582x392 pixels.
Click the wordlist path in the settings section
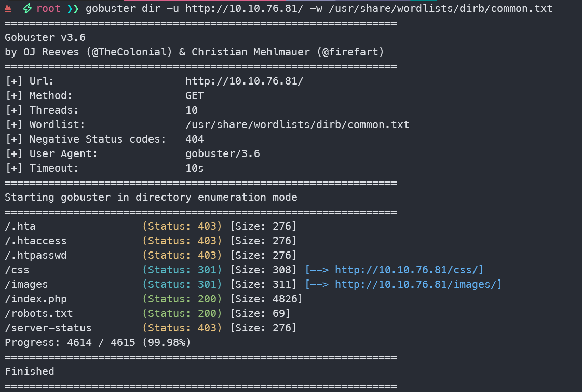pyautogui.click(x=297, y=124)
